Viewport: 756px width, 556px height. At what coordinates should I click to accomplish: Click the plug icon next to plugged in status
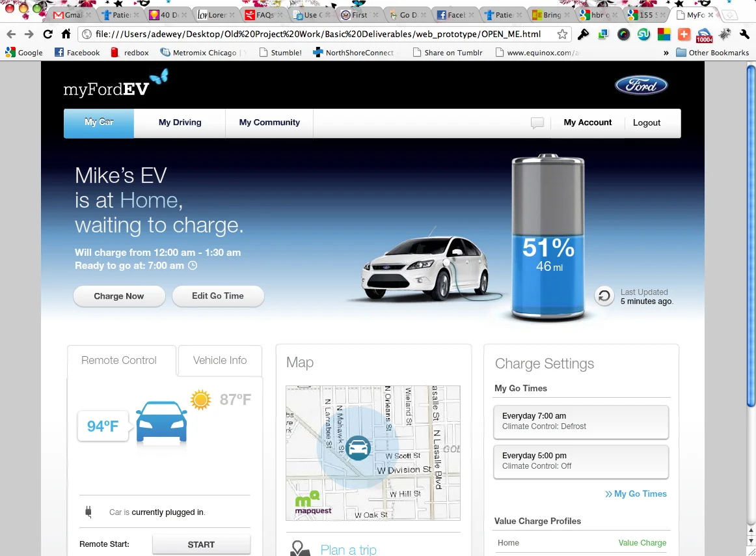(88, 512)
